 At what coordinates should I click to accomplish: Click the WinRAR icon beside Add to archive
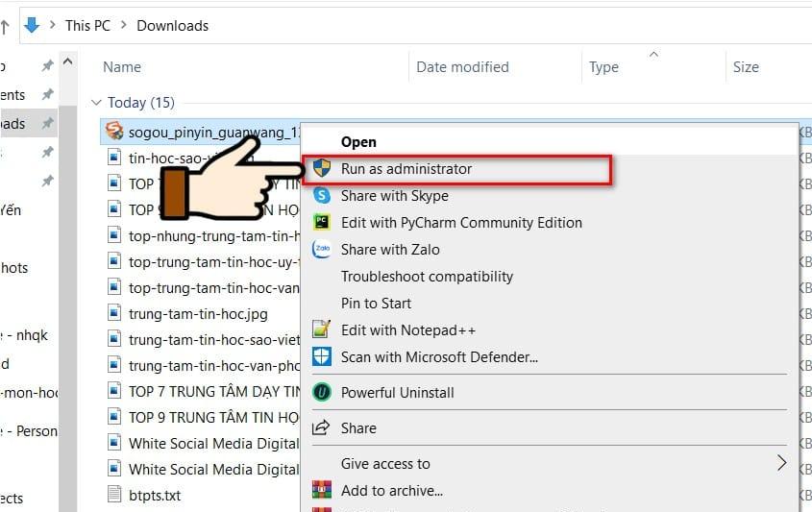pyautogui.click(x=322, y=490)
